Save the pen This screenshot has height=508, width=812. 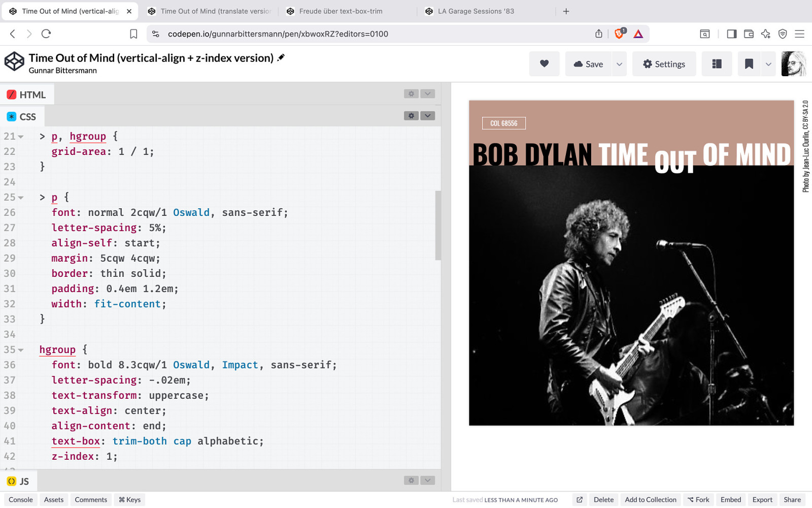click(589, 64)
